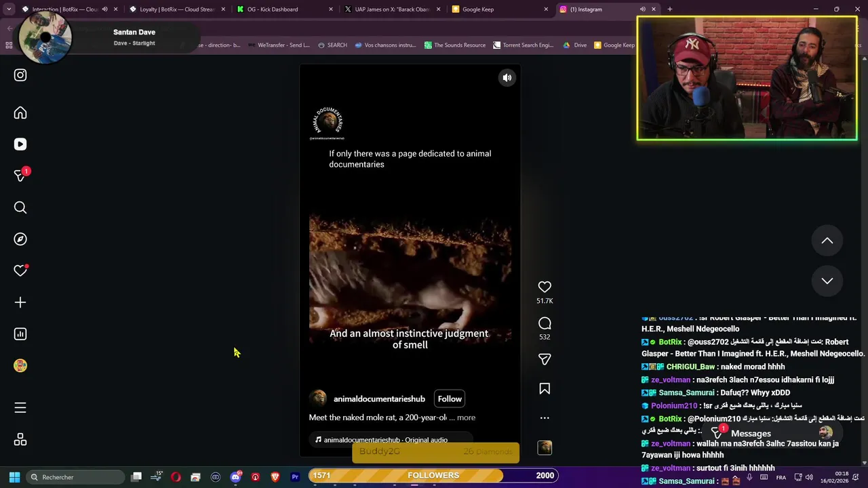Follow animaldocumentarieshub
Viewport: 868px width, 488px height.
450,399
